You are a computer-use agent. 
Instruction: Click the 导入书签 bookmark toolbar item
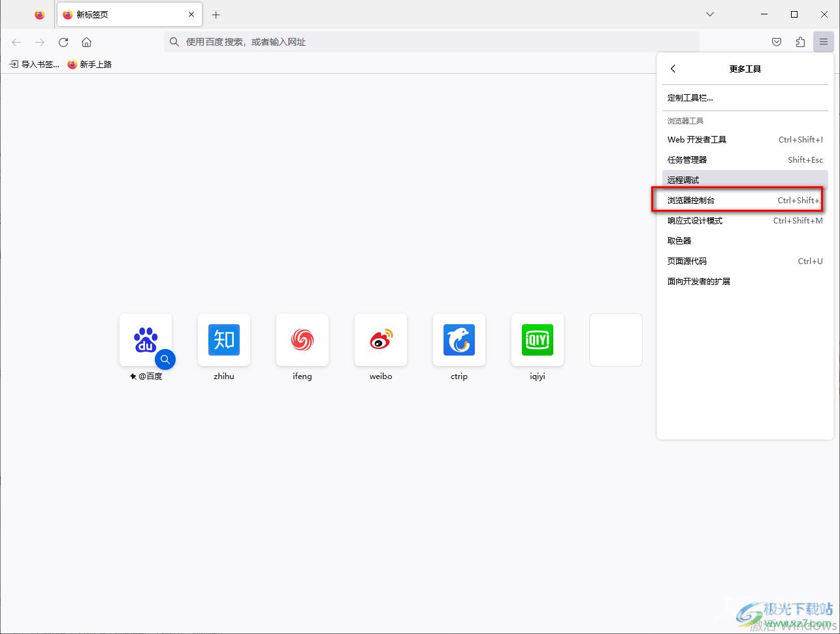34,64
